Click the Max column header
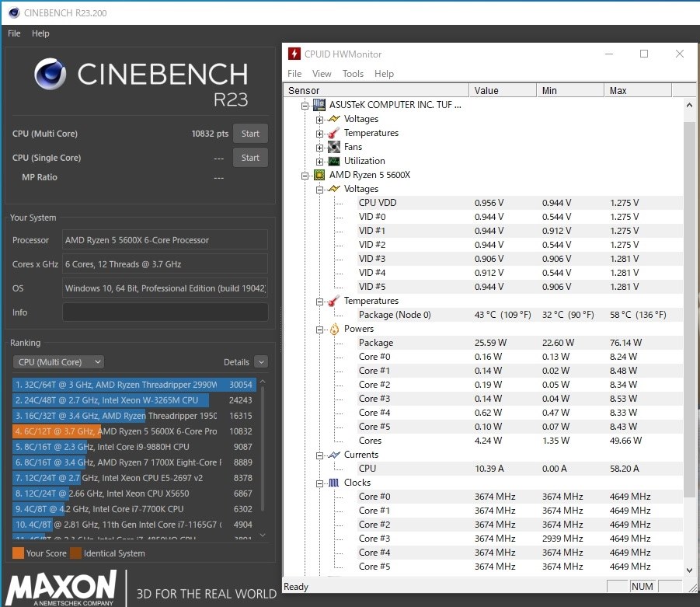 coord(638,90)
